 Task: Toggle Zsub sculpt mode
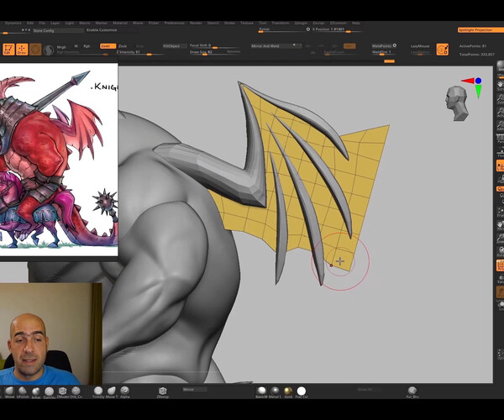[123, 46]
